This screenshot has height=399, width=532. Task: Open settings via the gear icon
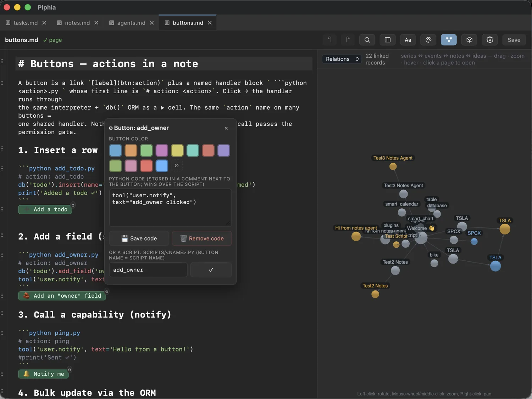point(490,40)
